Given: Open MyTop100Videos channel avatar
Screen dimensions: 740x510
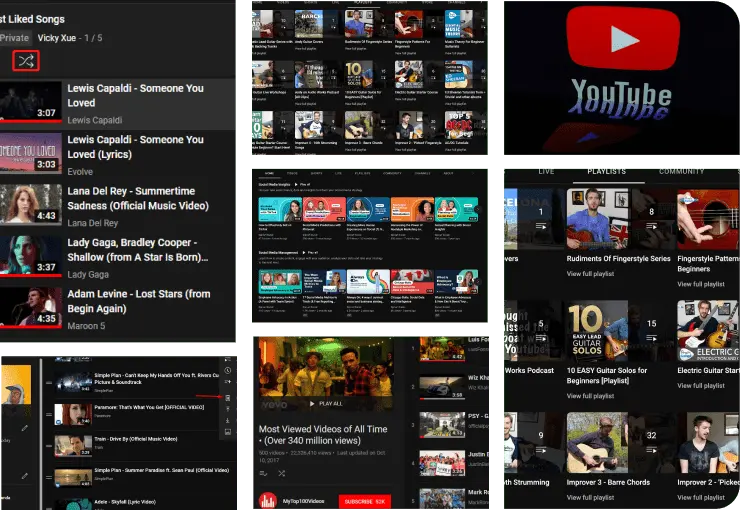Looking at the screenshot, I should [268, 501].
